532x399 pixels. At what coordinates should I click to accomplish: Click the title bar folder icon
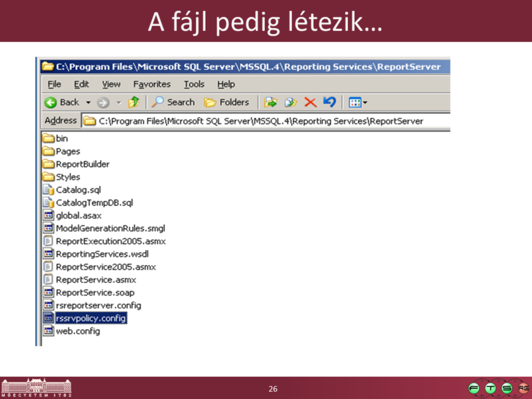pyautogui.click(x=48, y=67)
